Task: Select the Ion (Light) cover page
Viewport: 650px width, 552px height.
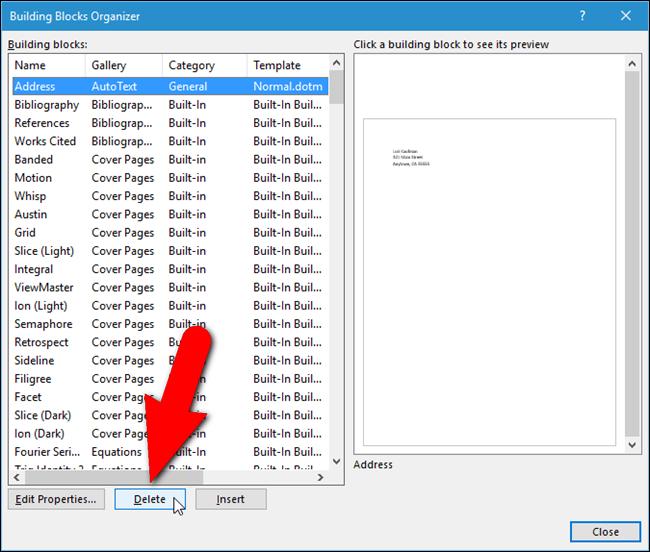Action: click(170, 305)
